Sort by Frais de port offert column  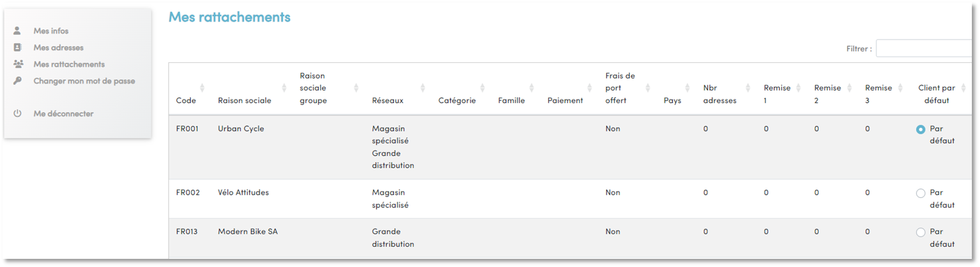(x=647, y=88)
